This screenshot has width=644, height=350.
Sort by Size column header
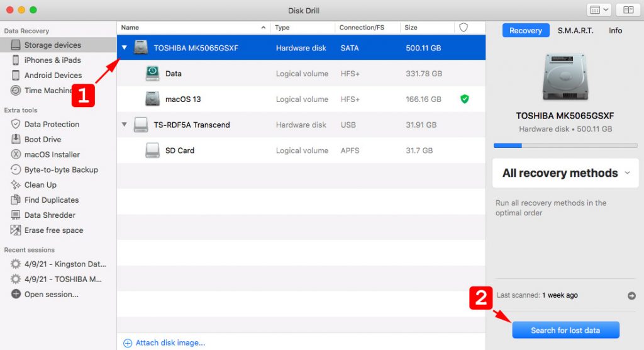427,28
